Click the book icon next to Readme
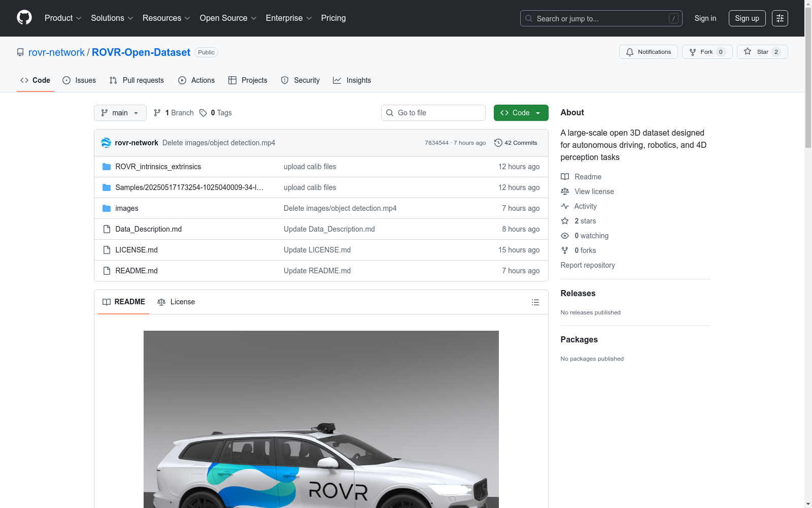The height and width of the screenshot is (508, 812). click(565, 177)
